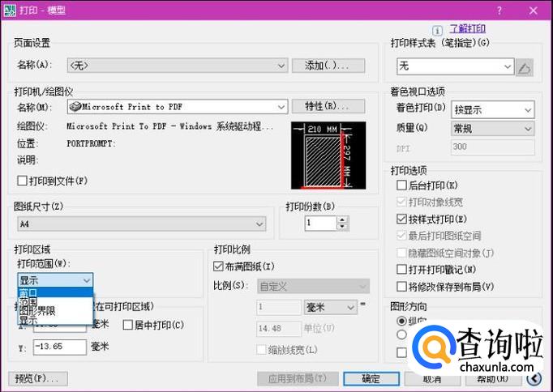Collapse dialog with round arrow icon
553x392 pixels.
pos(534,378)
